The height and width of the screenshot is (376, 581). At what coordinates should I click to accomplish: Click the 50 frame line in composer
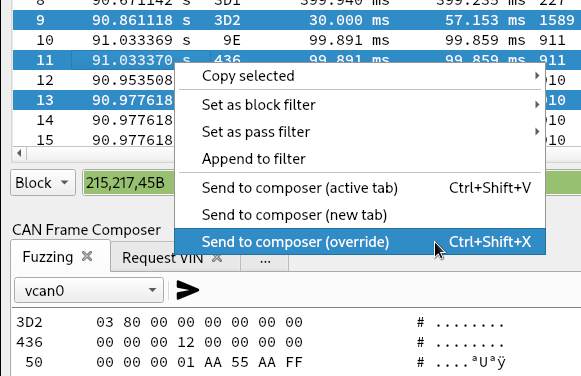coord(260,362)
